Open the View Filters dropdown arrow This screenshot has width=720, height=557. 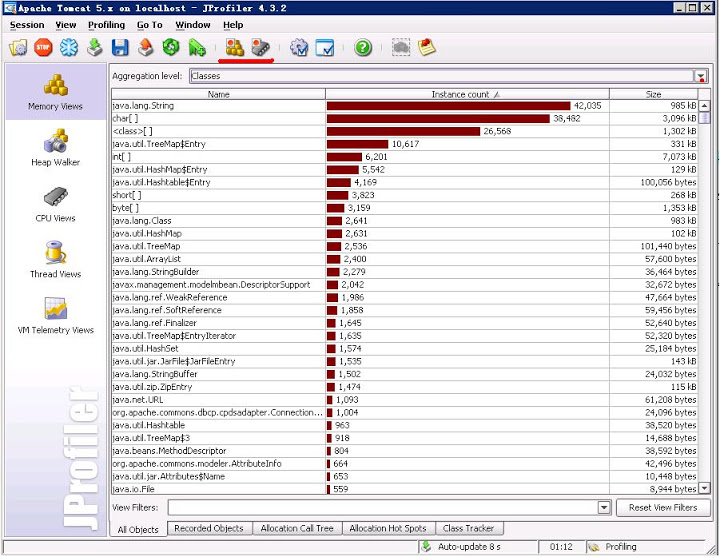[x=604, y=508]
